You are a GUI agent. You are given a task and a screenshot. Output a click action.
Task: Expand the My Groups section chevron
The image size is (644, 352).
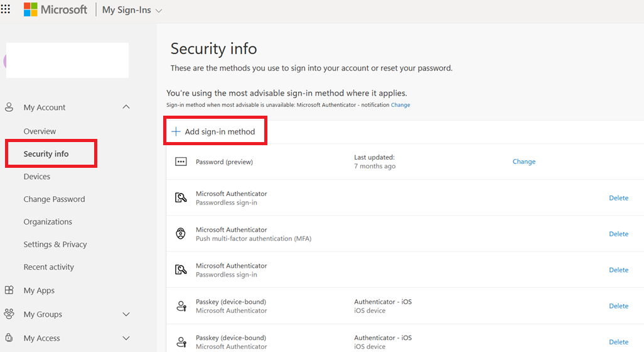click(126, 314)
